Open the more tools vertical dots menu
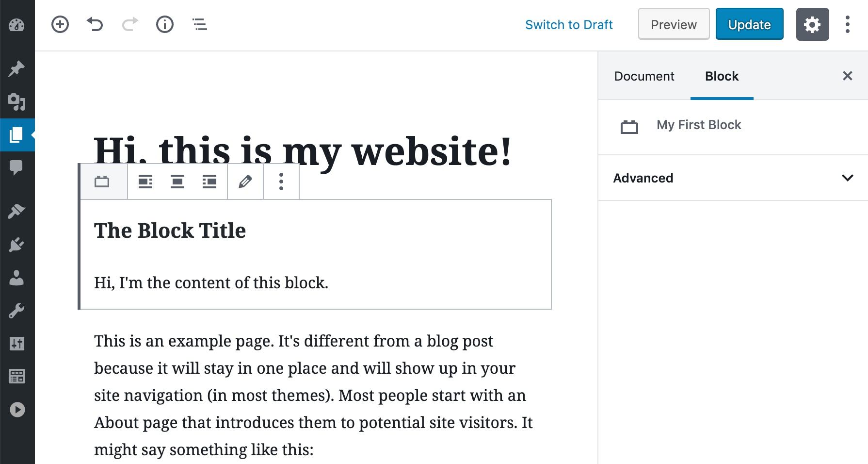Viewport: 868px width, 464px height. 848,24
